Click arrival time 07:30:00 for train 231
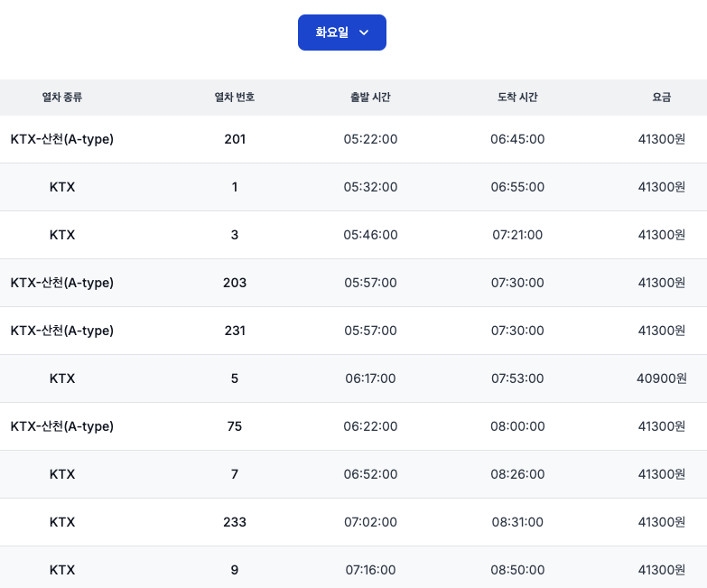The image size is (707, 588). point(517,331)
